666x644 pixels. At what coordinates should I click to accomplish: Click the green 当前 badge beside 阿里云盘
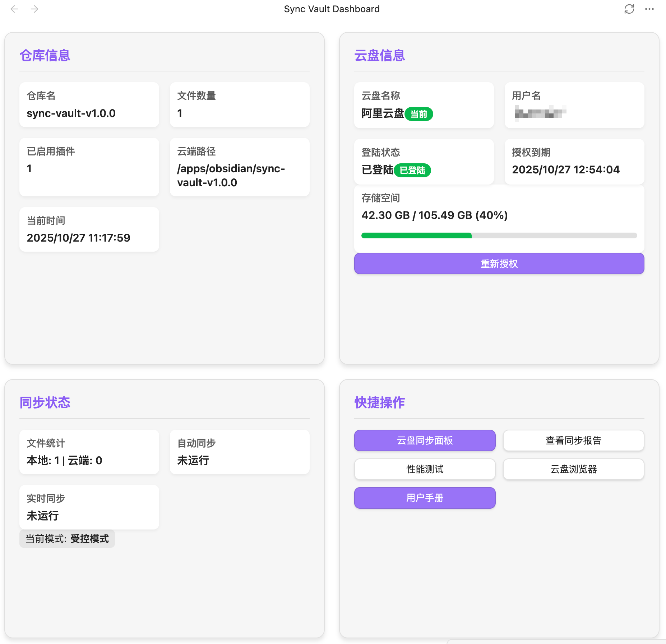[418, 114]
